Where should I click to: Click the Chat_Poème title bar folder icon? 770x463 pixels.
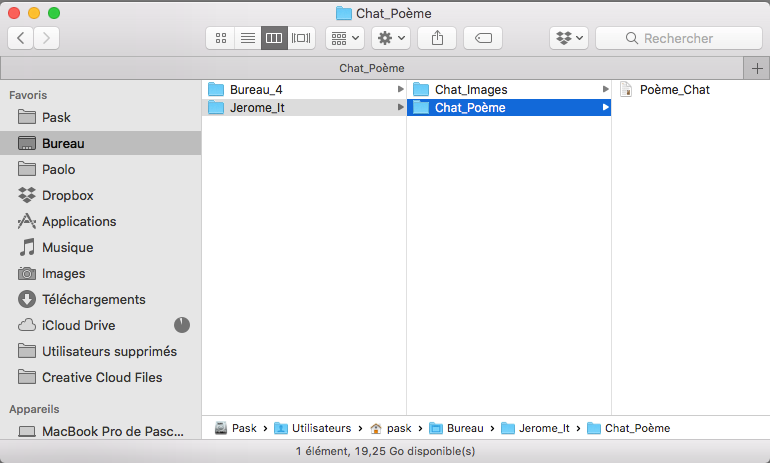344,13
